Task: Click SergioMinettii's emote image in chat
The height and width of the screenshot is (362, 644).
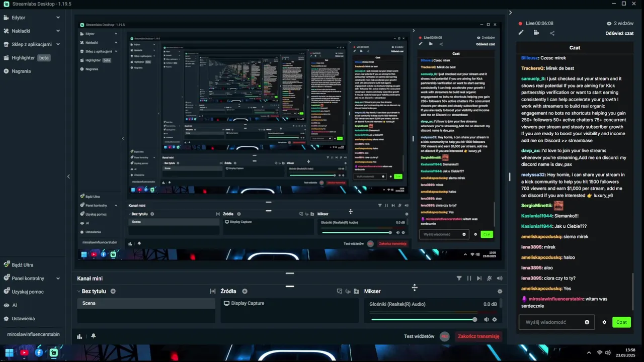Action: [x=558, y=205]
